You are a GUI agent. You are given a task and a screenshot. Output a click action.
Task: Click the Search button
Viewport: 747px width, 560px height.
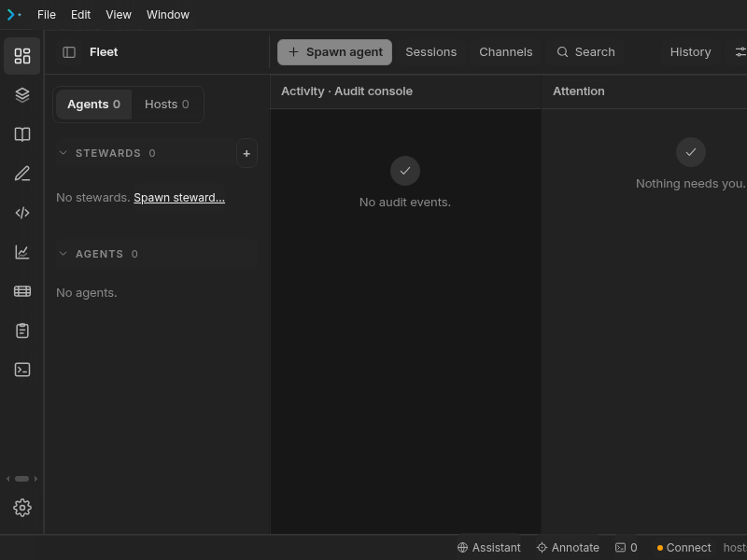586,52
